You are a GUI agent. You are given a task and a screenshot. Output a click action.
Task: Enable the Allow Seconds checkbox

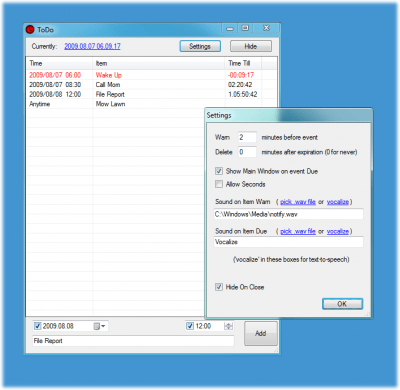[x=219, y=184]
